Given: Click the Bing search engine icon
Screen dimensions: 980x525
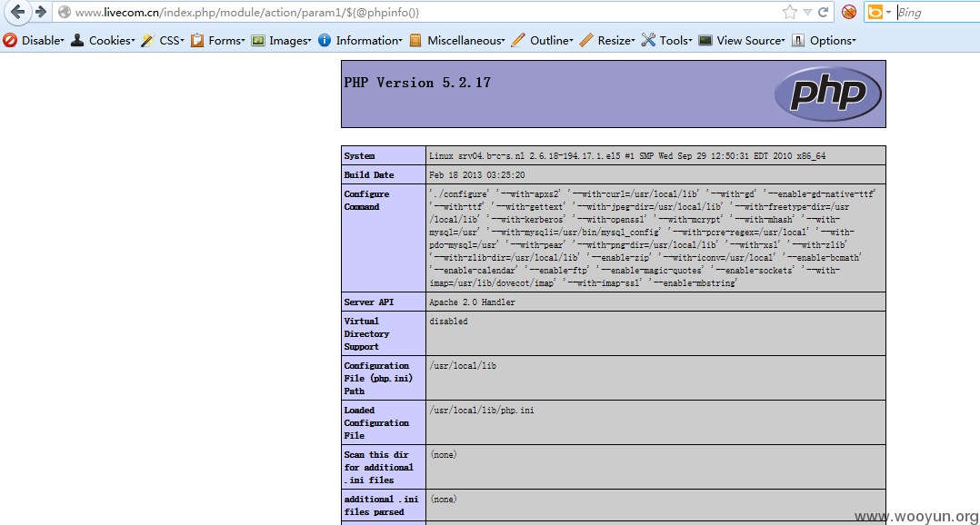Looking at the screenshot, I should click(x=875, y=12).
